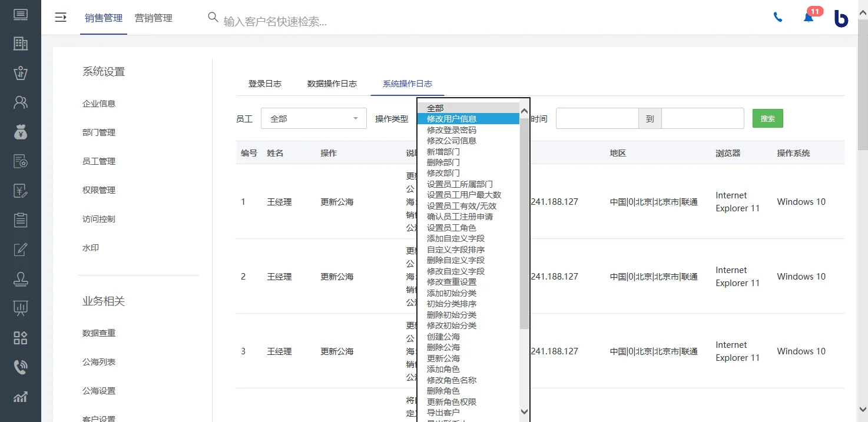Click the basket icon in left sidebar
868x422 pixels.
[20, 73]
